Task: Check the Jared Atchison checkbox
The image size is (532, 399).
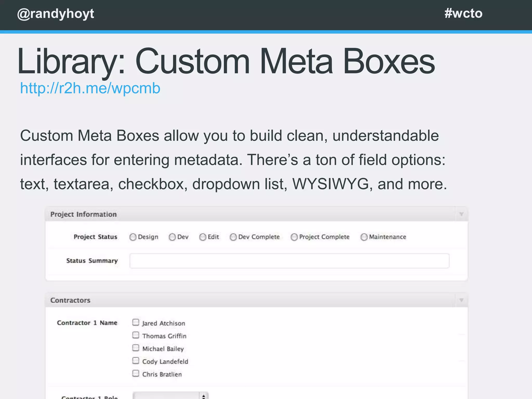Action: [x=136, y=322]
